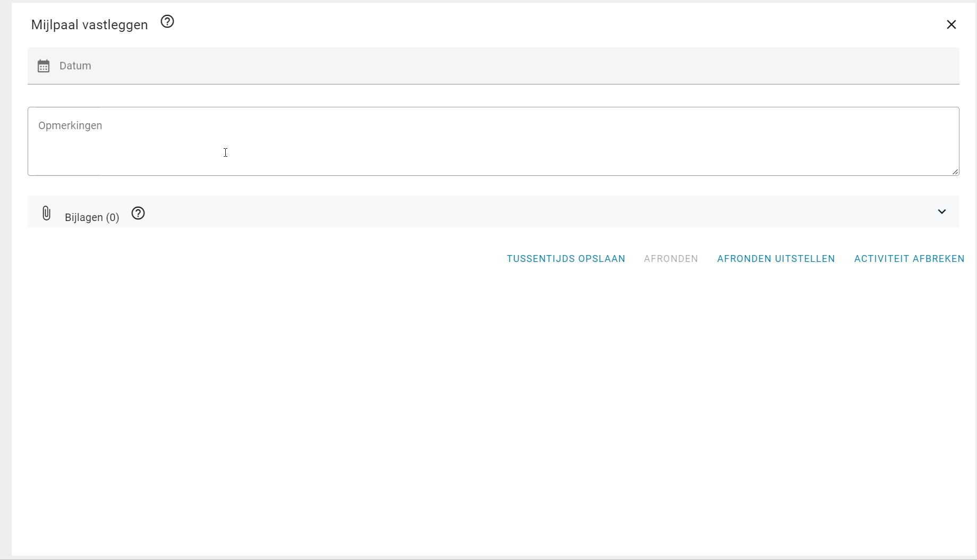The height and width of the screenshot is (560, 977).
Task: Click the Bijlagen (0) label
Action: tap(91, 217)
